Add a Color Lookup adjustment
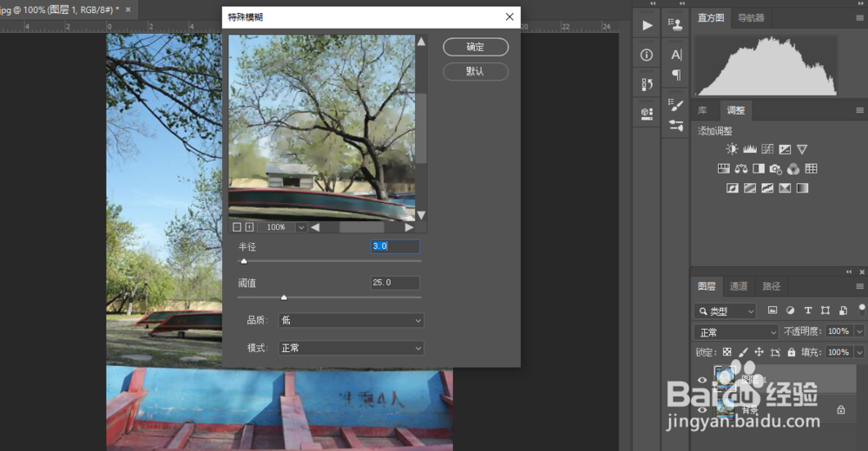Viewport: 868px width, 451px height. pos(811,169)
